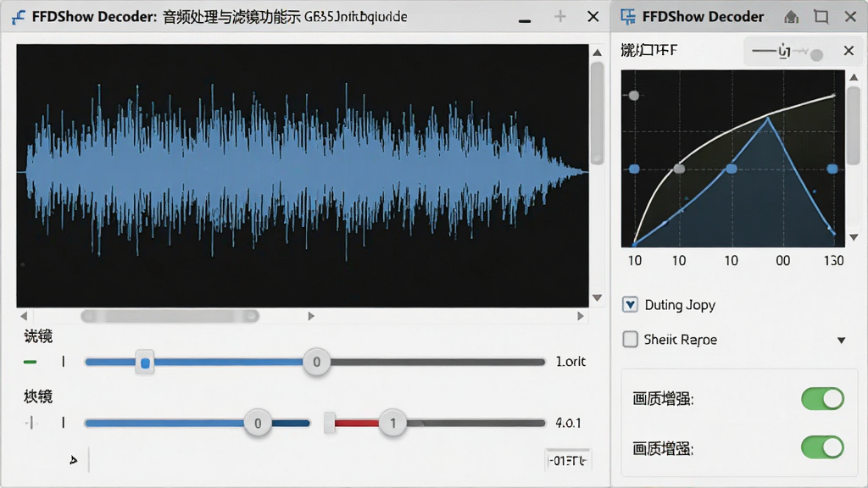Click the green dash icon beside first slider
This screenshot has height=488, width=868.
coord(30,363)
